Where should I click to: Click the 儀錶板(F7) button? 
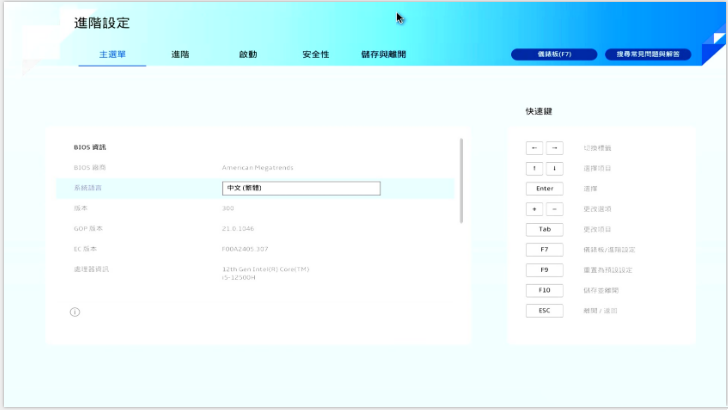554,54
